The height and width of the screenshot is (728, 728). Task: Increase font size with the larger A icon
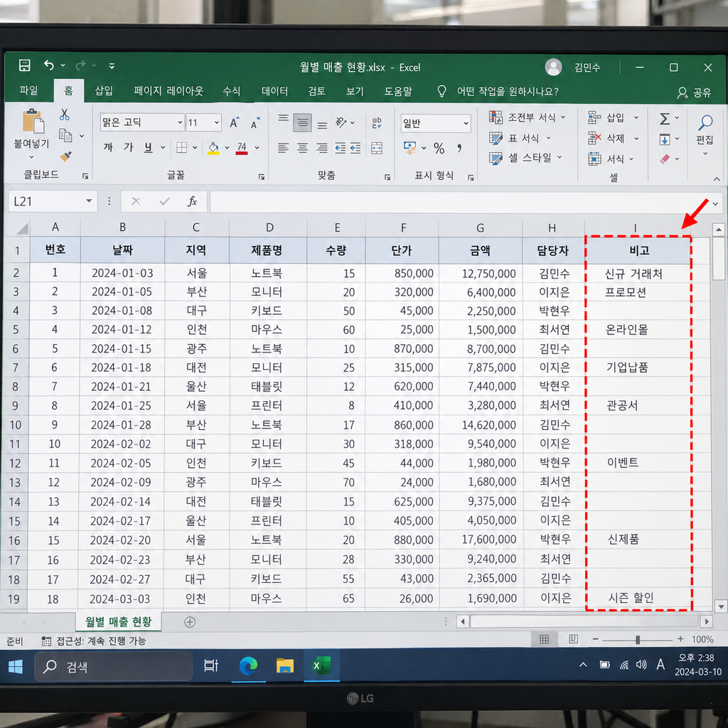coord(235,122)
